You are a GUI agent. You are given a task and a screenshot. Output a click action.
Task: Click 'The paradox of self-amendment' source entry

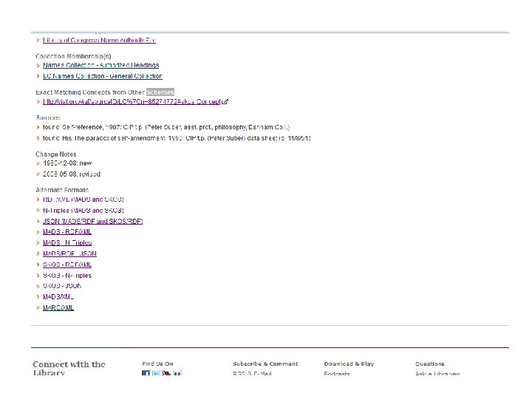click(x=177, y=138)
